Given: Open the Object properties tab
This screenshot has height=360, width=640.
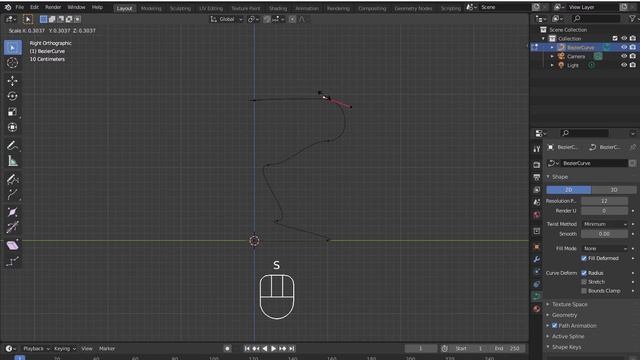Looking at the screenshot, I should point(536,247).
